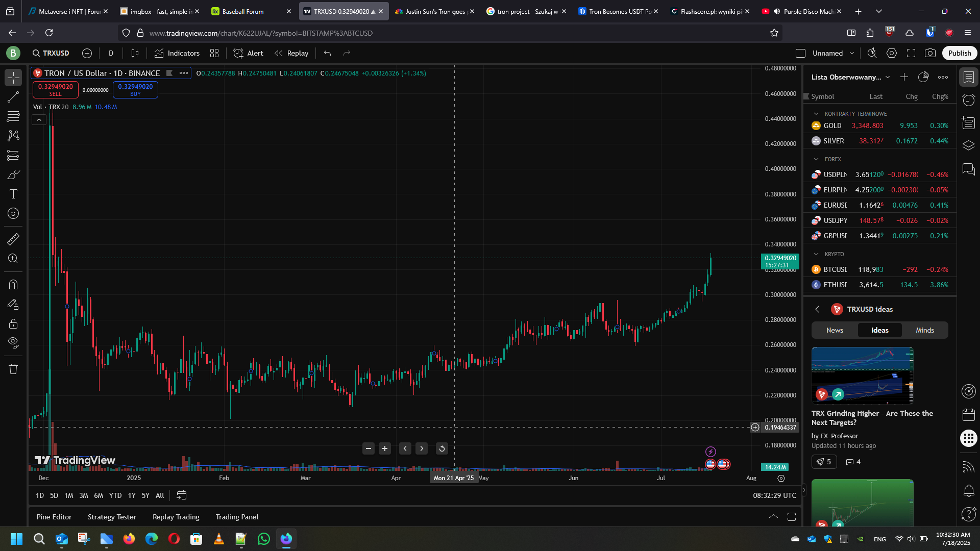Collapse the indicator legend arrow

pos(39,120)
